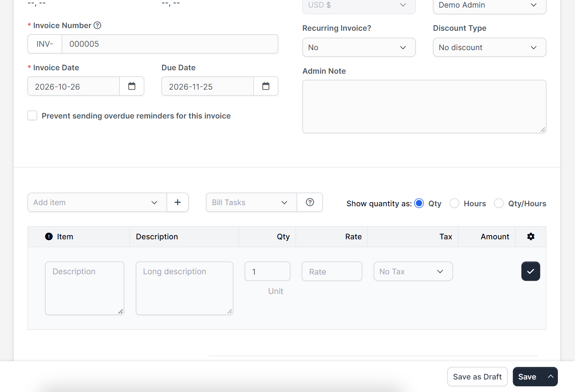Click the Rate input field
The width and height of the screenshot is (575, 392).
pos(332,271)
